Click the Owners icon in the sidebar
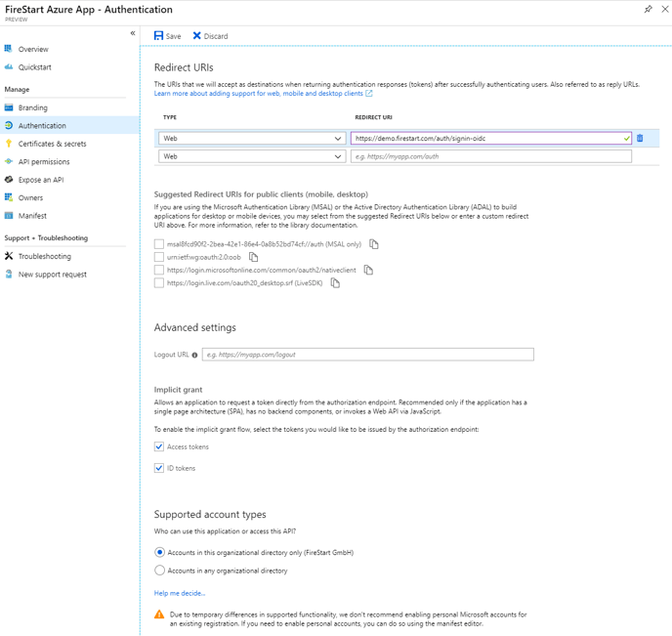 [x=9, y=197]
